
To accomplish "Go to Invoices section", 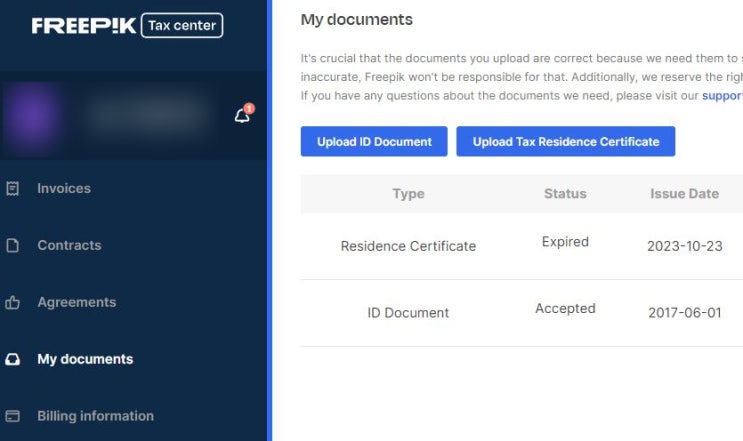I will click(x=64, y=189).
